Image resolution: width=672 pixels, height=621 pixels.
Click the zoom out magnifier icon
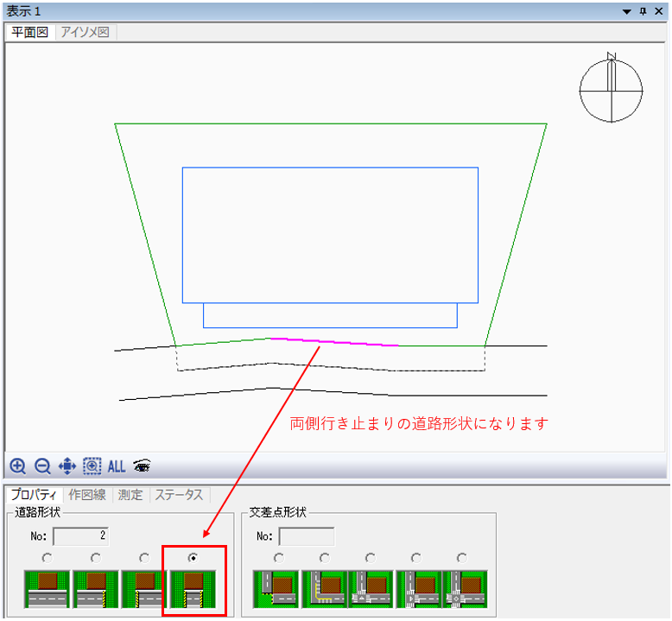[42, 466]
